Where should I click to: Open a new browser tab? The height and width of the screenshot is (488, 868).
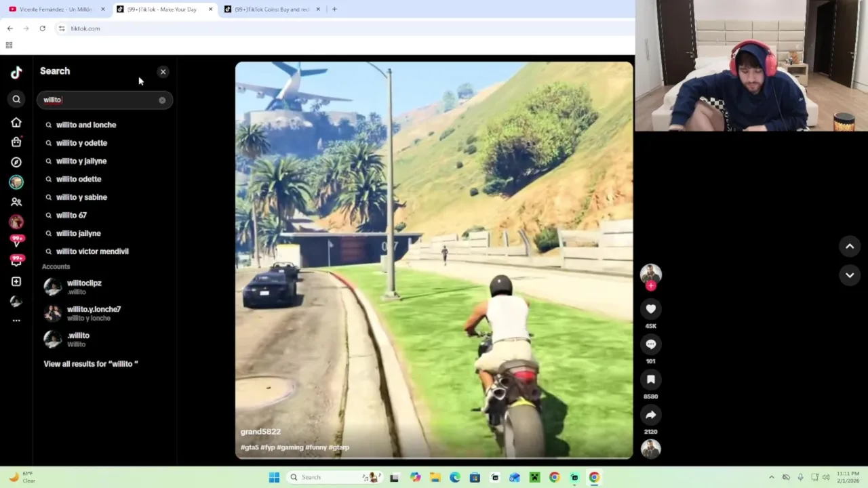pyautogui.click(x=334, y=9)
